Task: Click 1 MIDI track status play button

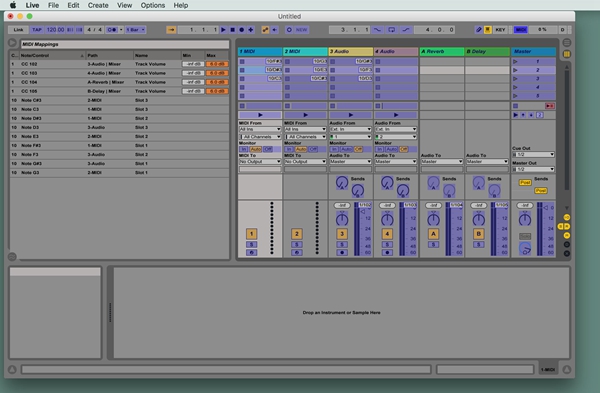Action: [260, 115]
